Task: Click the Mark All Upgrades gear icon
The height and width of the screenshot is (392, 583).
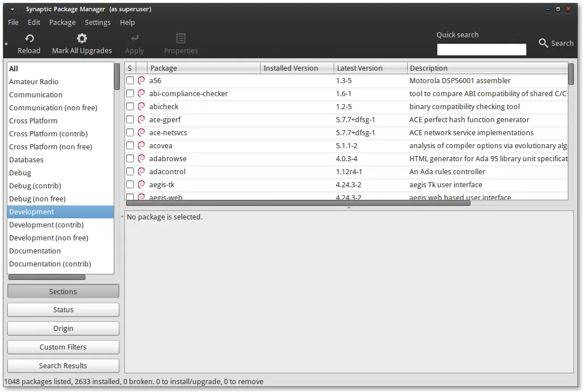Action: (82, 38)
